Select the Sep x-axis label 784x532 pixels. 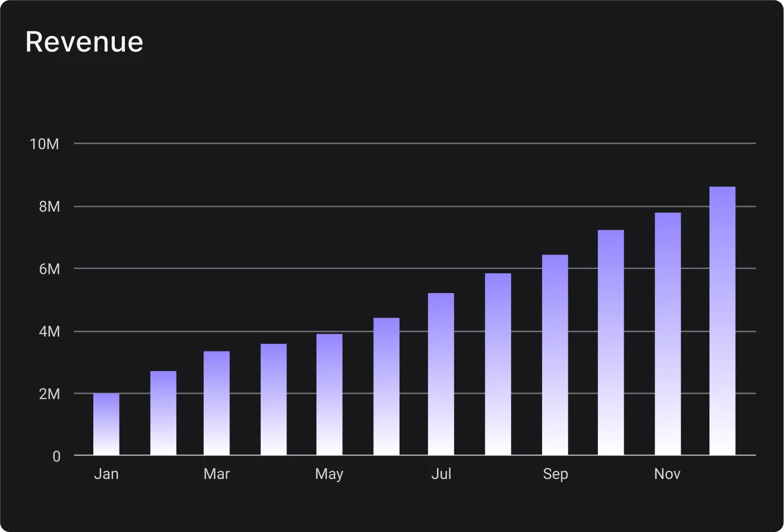click(555, 474)
